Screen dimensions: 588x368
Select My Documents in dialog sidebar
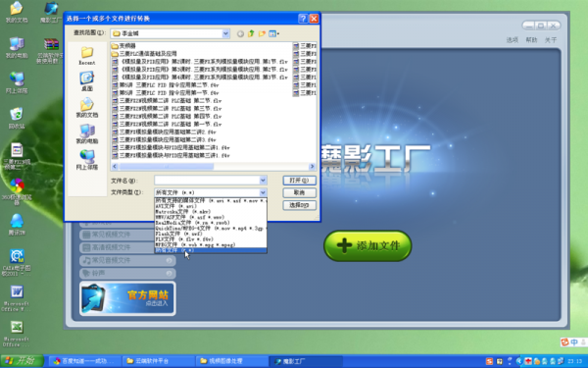pos(87,108)
